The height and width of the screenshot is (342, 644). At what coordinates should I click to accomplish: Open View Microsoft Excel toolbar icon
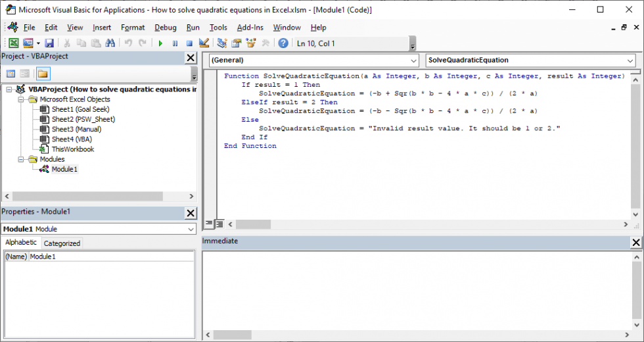14,43
